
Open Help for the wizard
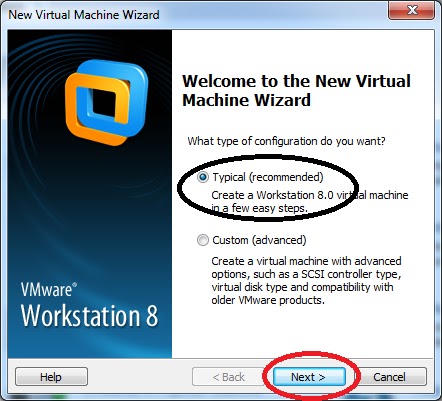tap(51, 377)
